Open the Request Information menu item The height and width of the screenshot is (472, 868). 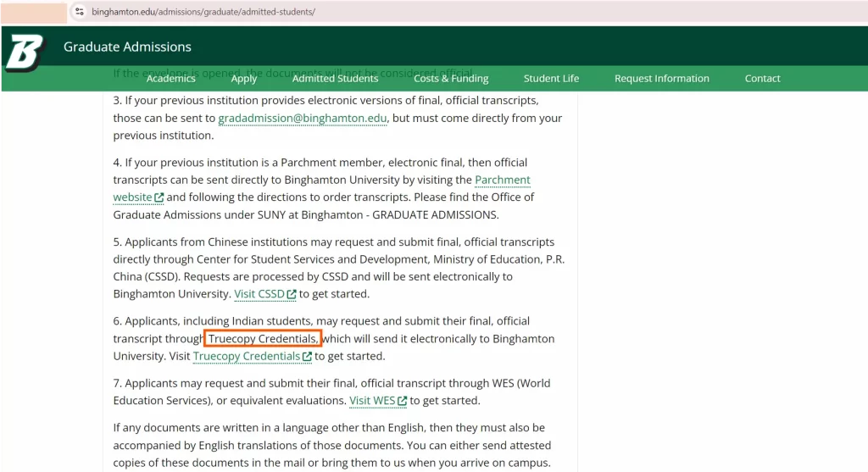661,79
